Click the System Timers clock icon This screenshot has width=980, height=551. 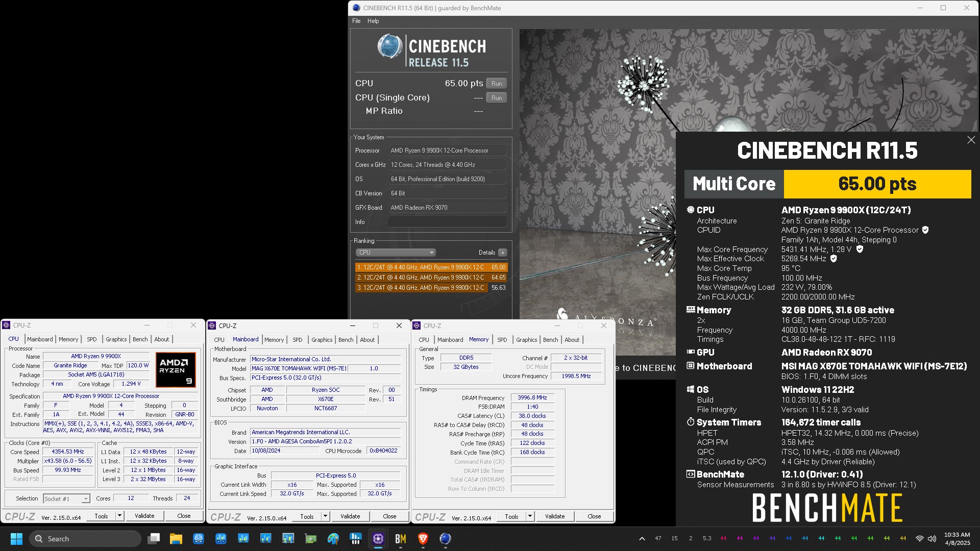point(691,422)
